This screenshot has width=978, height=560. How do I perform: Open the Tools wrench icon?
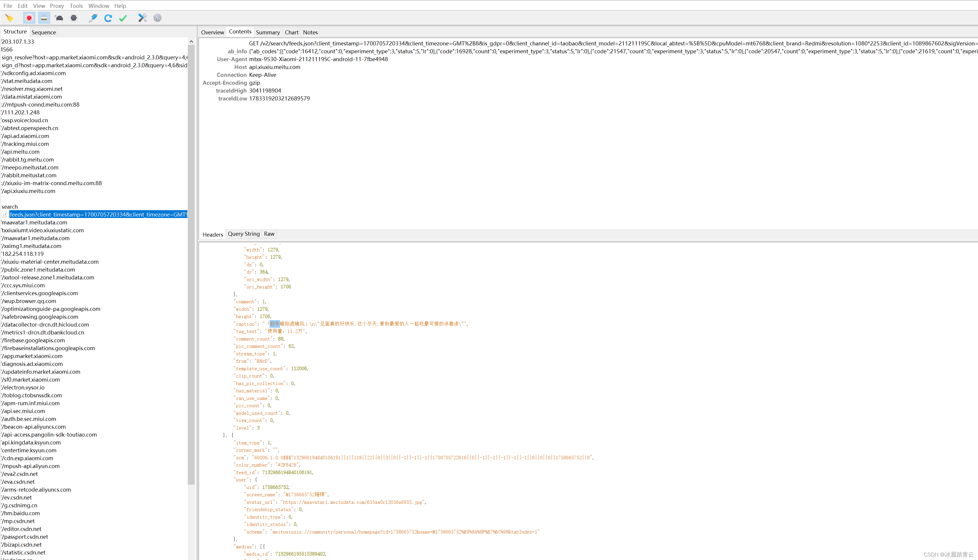point(142,18)
